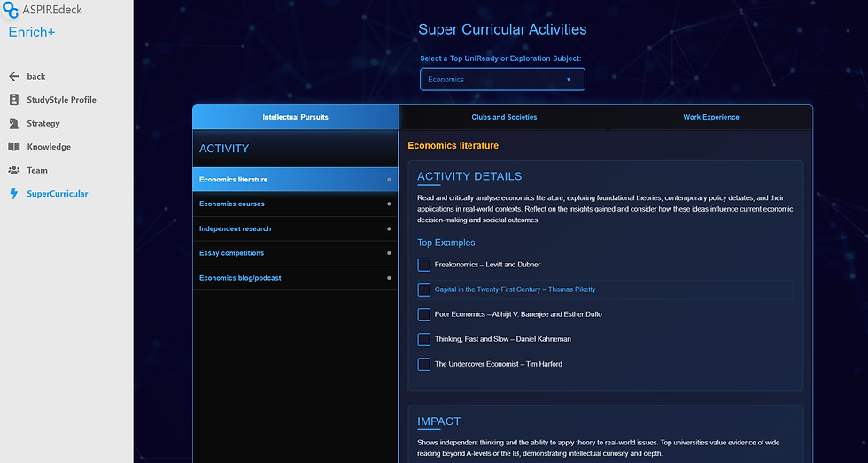Viewport: 868px width, 463px height.
Task: Check the Poor Economics checkbox
Action: coord(424,314)
